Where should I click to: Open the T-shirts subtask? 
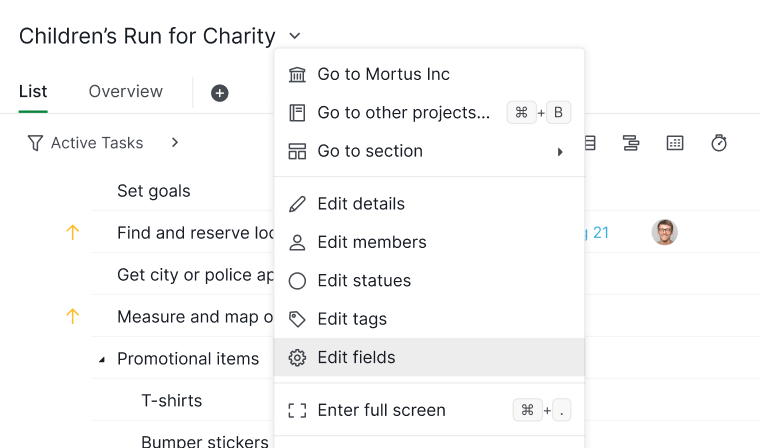pos(172,401)
